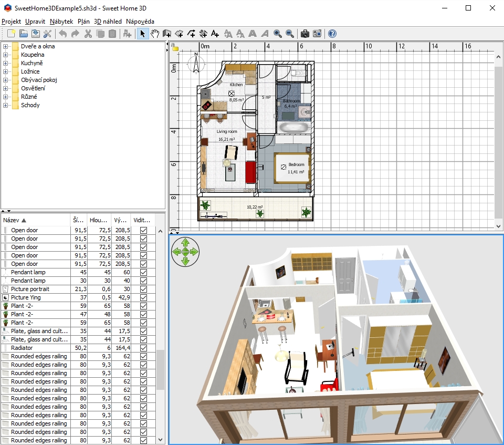Choose the Add text tool
Image resolution: width=504 pixels, height=445 pixels.
click(215, 34)
